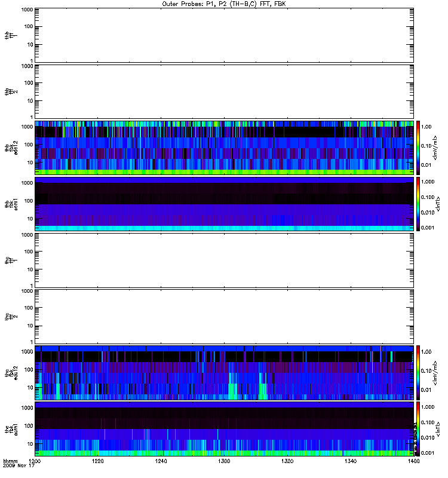Click the 100 y-axis label of thb FFT 1 panel

pos(29,26)
